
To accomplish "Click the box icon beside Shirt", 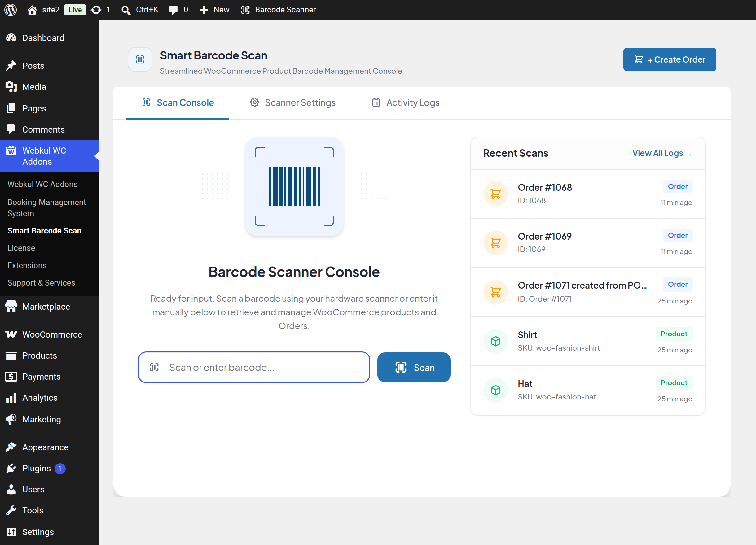I will point(496,341).
